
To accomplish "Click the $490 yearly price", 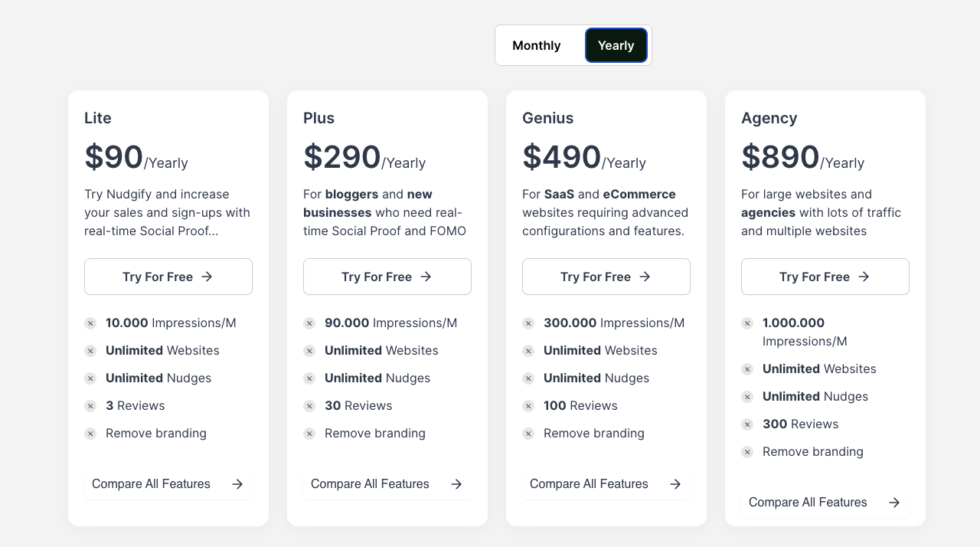I will click(x=584, y=157).
